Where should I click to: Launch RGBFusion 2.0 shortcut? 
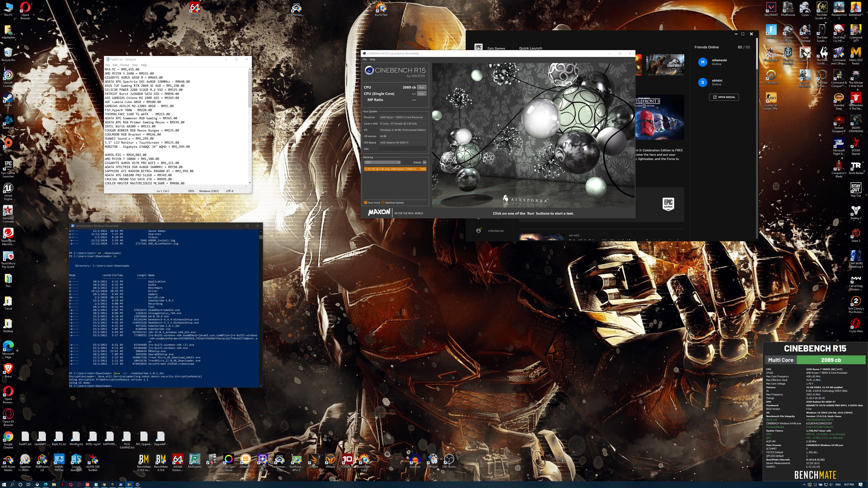point(42,462)
